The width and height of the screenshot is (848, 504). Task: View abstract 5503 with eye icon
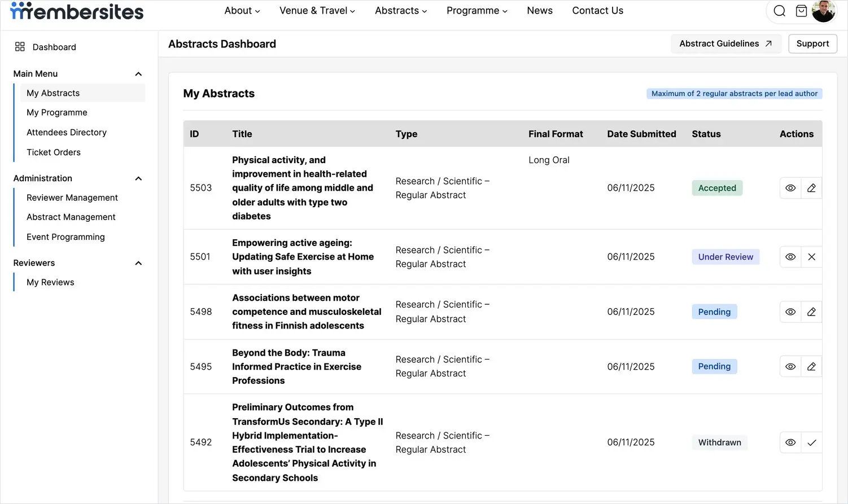790,188
